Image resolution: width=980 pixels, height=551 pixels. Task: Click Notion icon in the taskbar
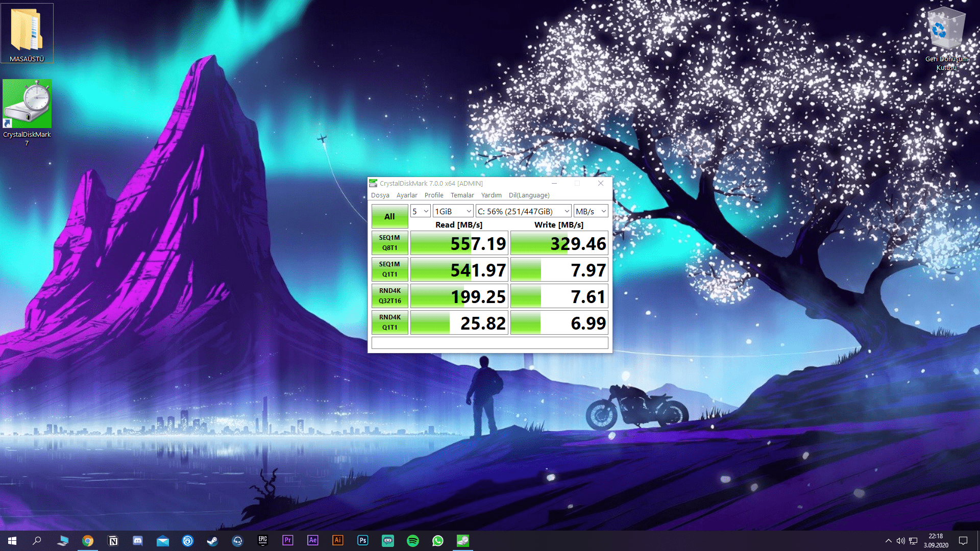pyautogui.click(x=113, y=540)
